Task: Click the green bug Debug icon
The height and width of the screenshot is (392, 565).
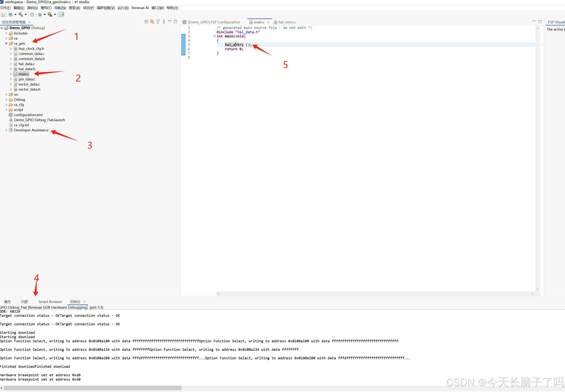Action: [x=40, y=14]
